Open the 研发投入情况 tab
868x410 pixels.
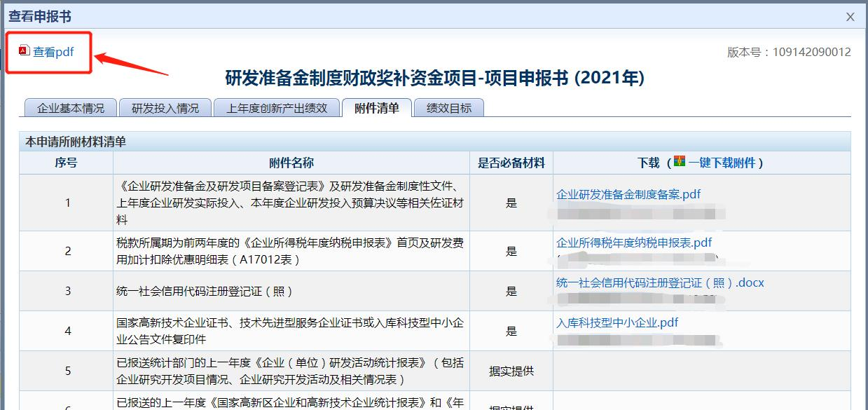coord(165,108)
